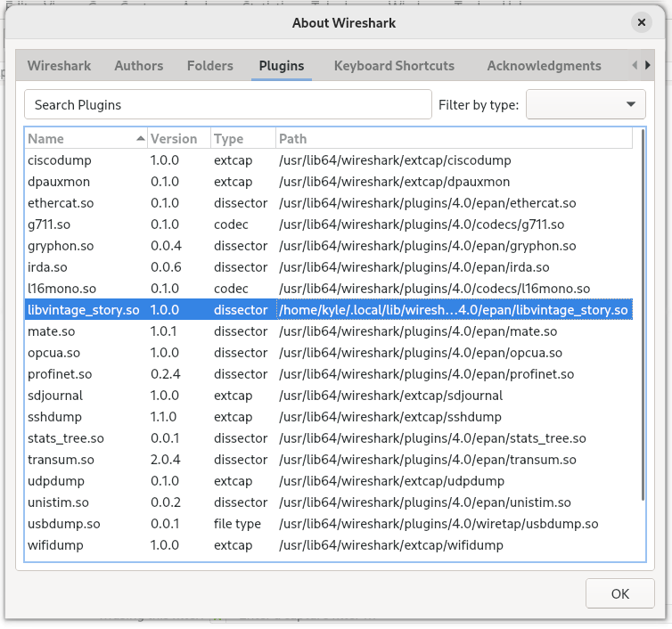Open the Authors tab

[x=139, y=66]
